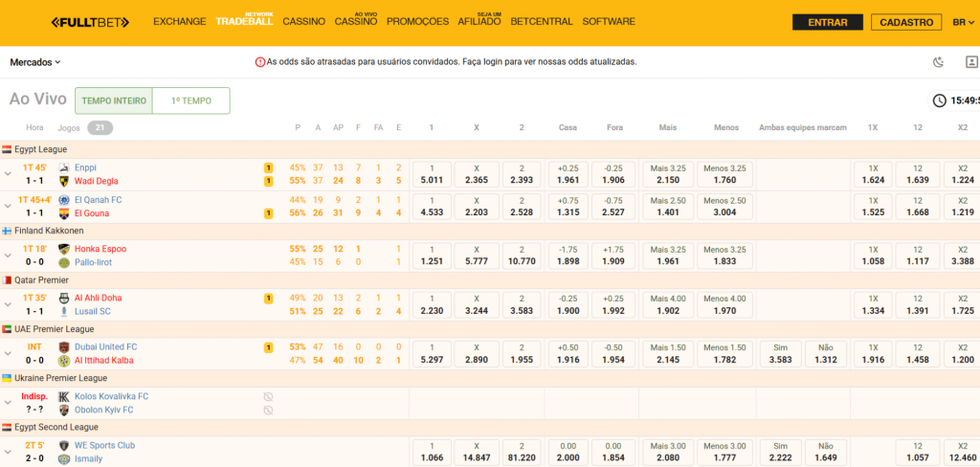Click the Enppi team crest
This screenshot has width=980, height=467.
coord(64,167)
